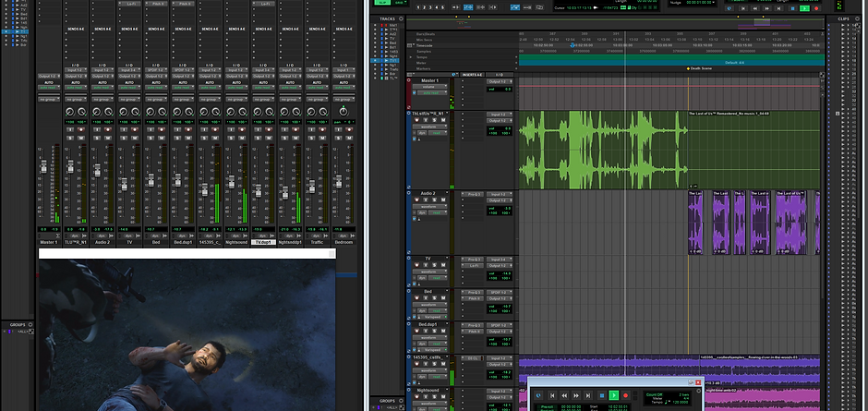Screen dimensions: 868x411
Task: Select zoom preset 1 in edit toolbar
Action: (x=418, y=7)
